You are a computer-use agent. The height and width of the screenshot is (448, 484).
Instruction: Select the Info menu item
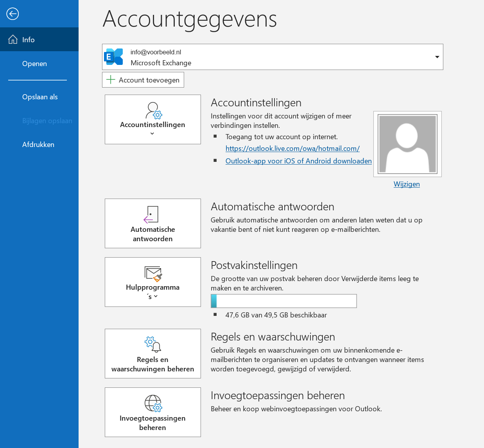[x=39, y=39]
